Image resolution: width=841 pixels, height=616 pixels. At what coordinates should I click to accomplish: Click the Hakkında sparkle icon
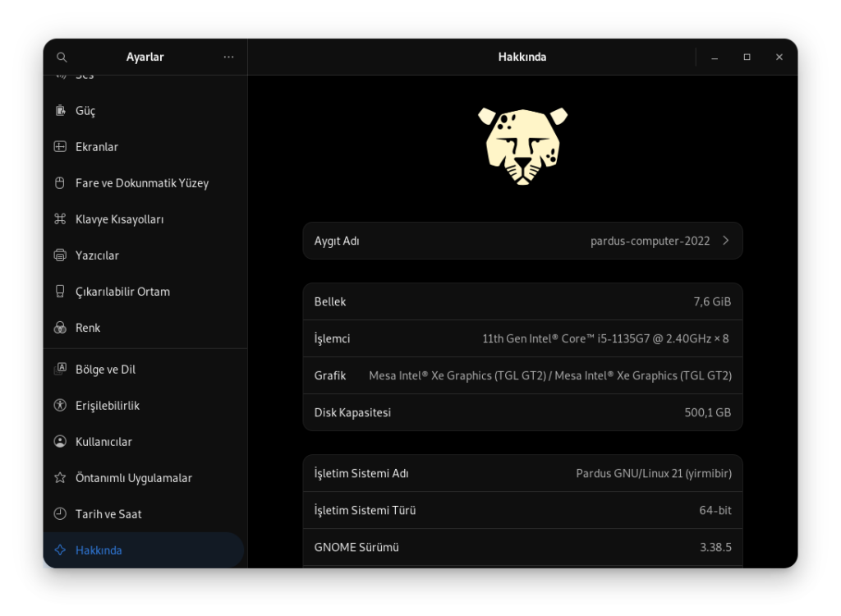[60, 550]
